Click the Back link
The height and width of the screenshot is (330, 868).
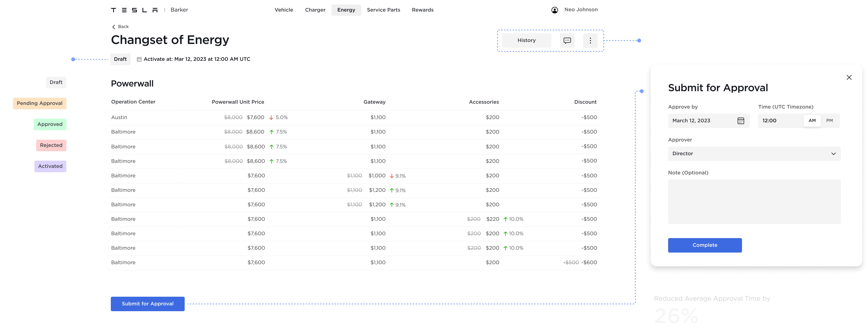[123, 27]
